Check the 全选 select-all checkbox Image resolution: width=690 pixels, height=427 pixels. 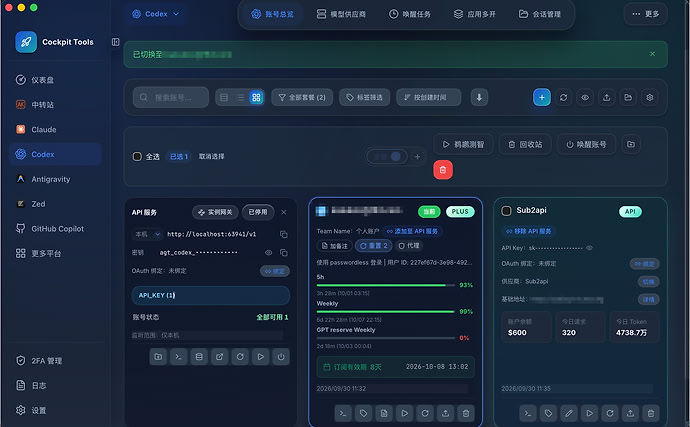[x=137, y=156]
